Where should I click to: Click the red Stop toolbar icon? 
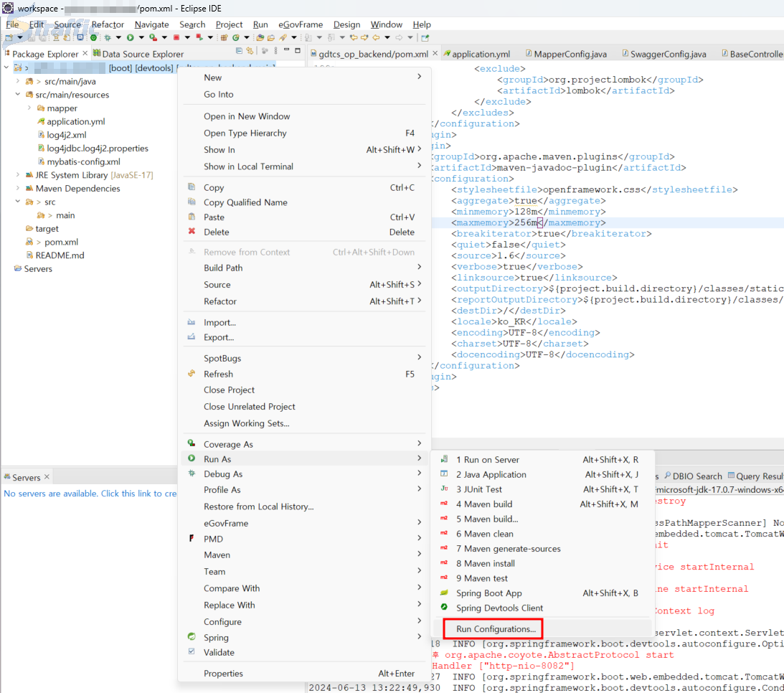point(176,37)
